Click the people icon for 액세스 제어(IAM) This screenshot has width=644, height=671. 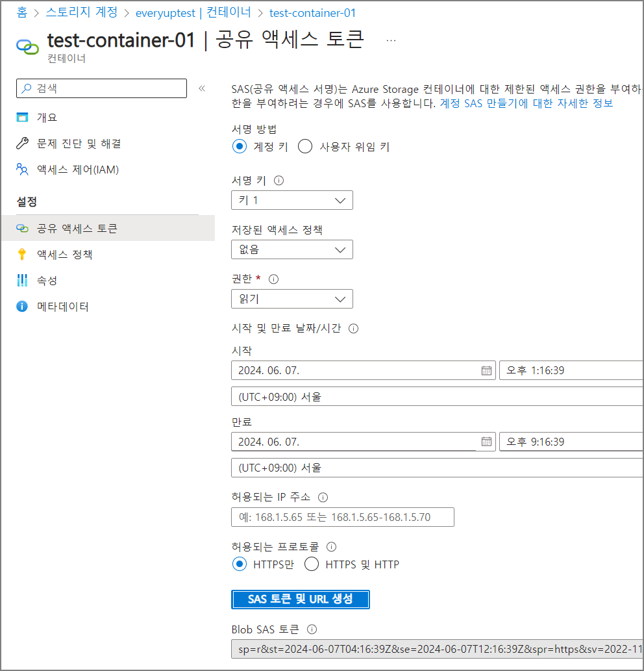coord(22,170)
